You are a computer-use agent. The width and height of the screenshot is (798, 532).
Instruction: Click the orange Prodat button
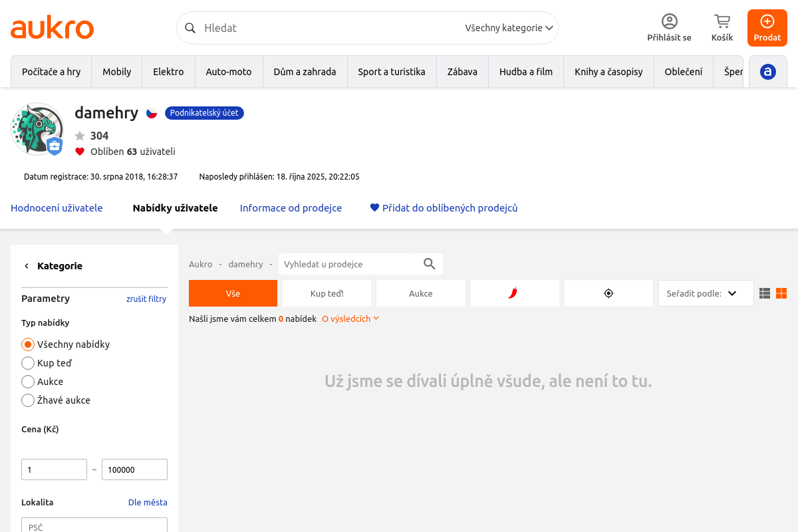[x=767, y=28]
